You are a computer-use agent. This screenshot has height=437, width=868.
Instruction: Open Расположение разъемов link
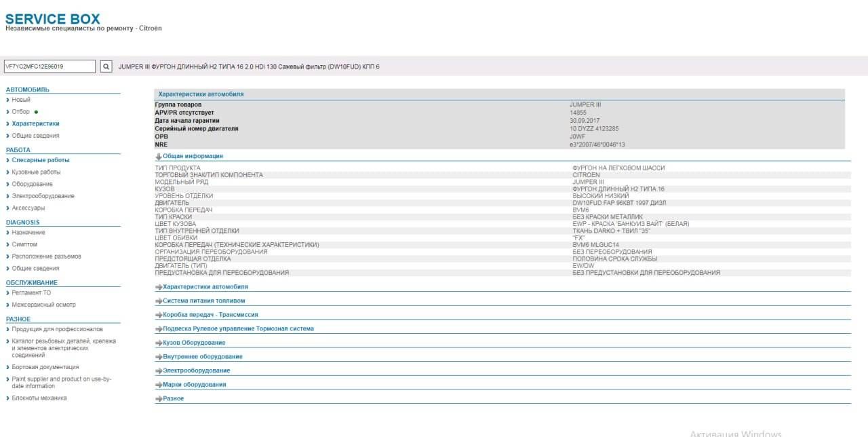[x=46, y=256]
